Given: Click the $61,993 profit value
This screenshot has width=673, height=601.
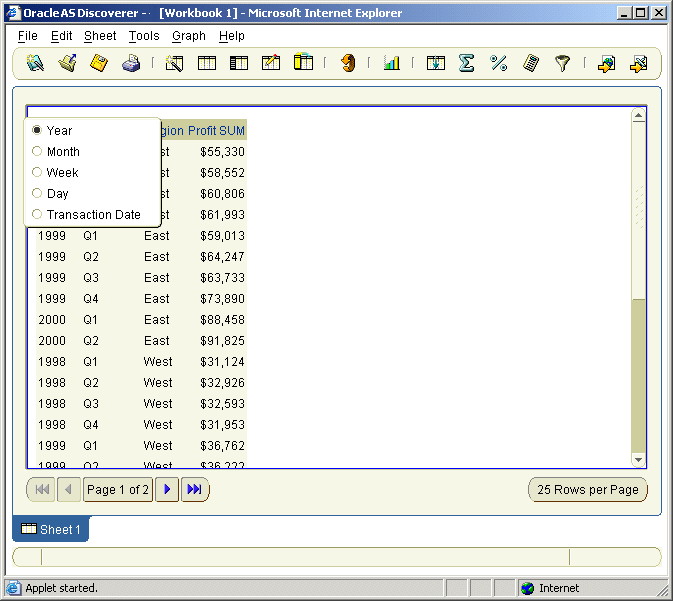Looking at the screenshot, I should coord(222,214).
